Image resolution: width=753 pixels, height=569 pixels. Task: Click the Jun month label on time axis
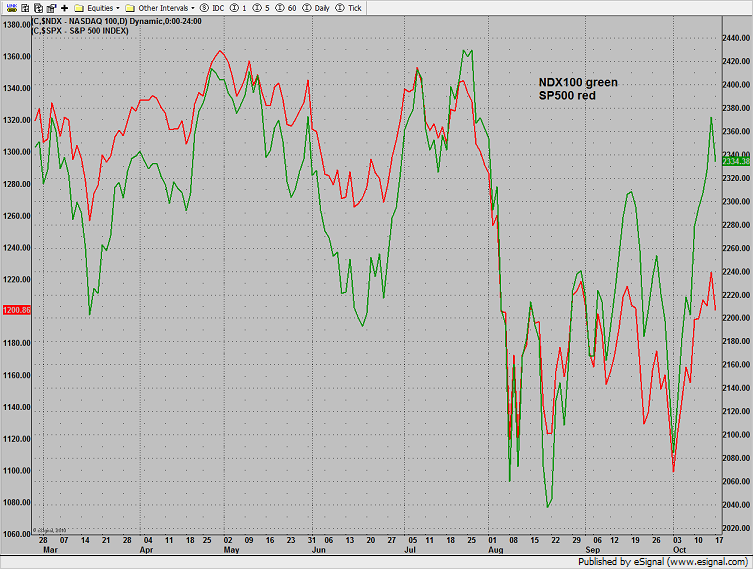point(318,550)
